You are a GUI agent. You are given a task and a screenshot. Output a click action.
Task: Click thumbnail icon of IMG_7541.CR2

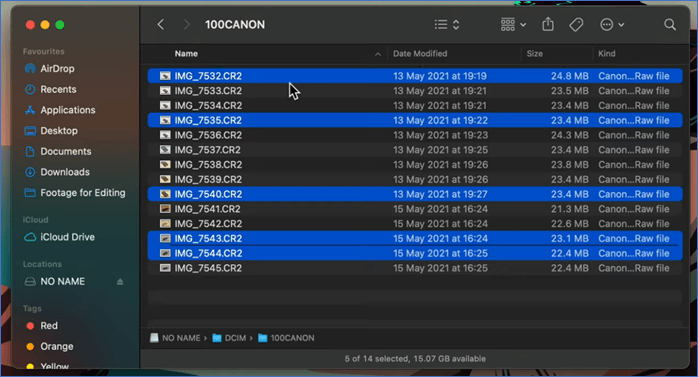coord(165,209)
